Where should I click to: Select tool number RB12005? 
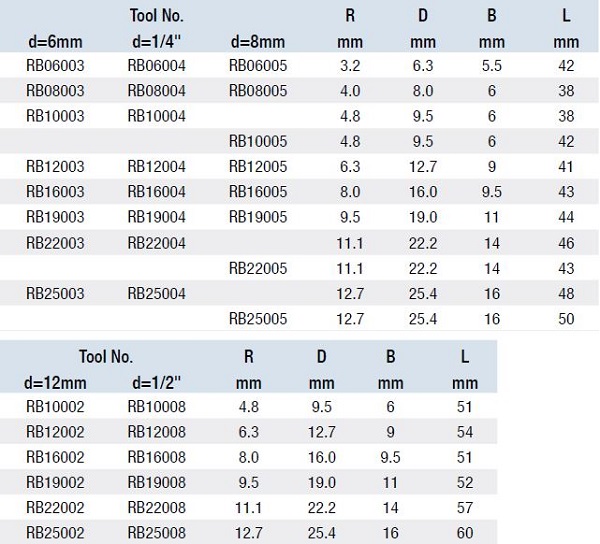point(258,166)
